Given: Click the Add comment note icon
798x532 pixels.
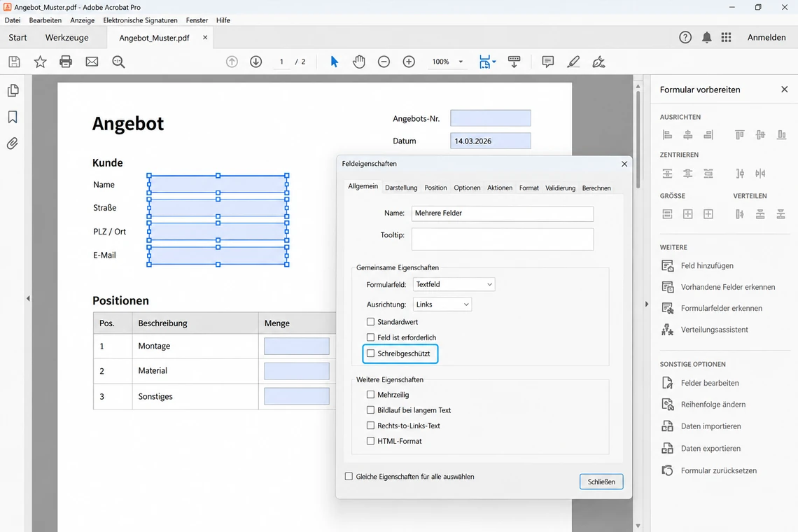Looking at the screenshot, I should (547, 62).
